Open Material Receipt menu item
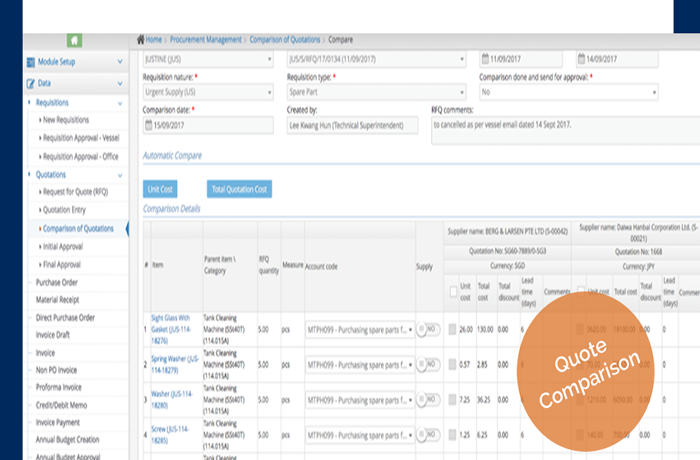700x460 pixels. [58, 299]
